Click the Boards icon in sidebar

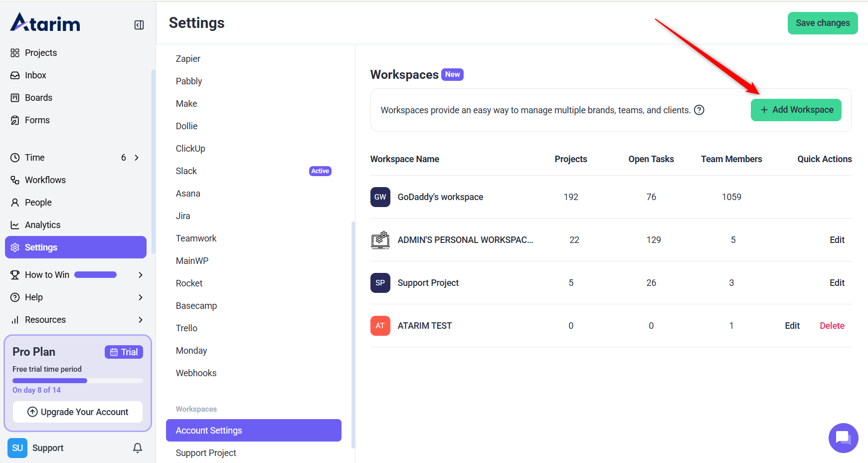(x=15, y=98)
